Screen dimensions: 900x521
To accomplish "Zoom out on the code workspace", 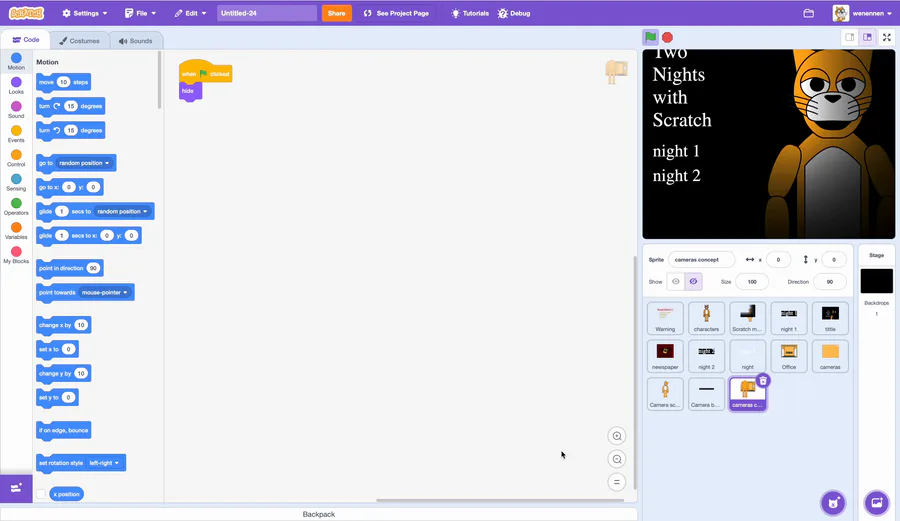I will [616, 459].
